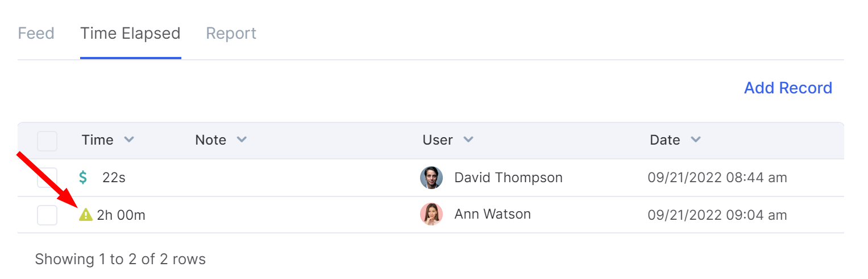Click the David Thompson user name

pos(508,178)
